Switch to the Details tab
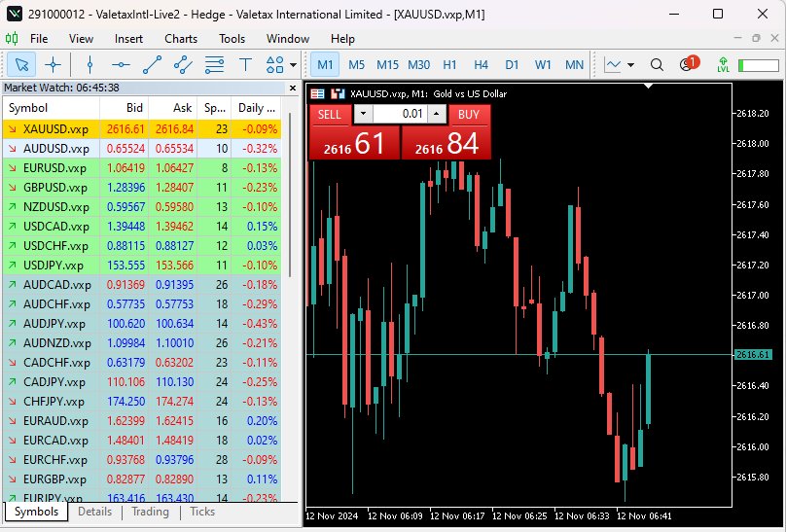 point(94,512)
